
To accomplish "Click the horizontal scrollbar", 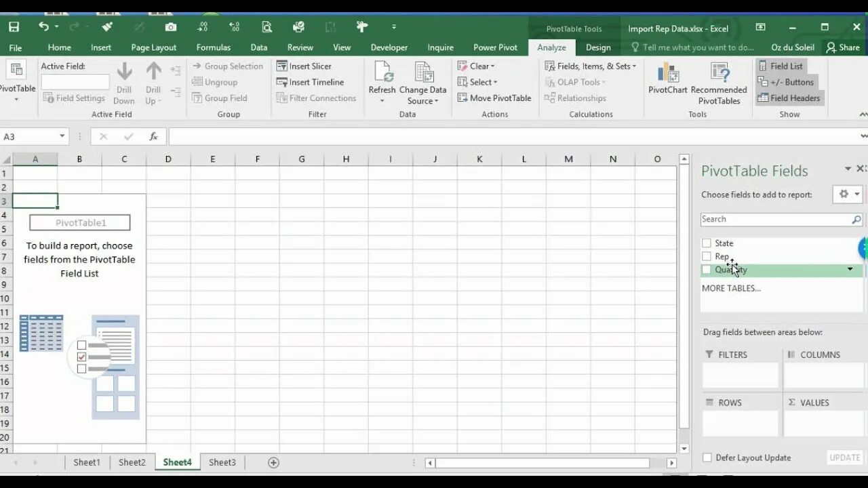I will (x=542, y=463).
